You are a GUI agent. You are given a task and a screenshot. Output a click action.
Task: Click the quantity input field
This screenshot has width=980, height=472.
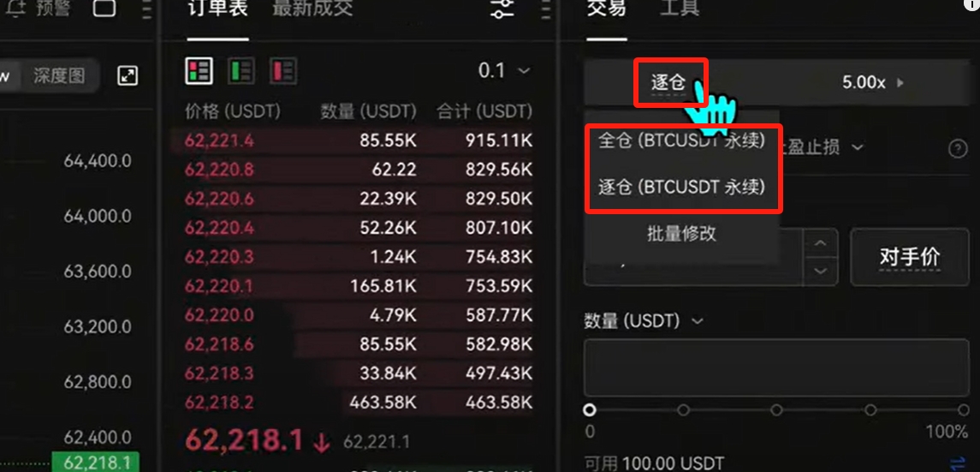[x=776, y=367]
